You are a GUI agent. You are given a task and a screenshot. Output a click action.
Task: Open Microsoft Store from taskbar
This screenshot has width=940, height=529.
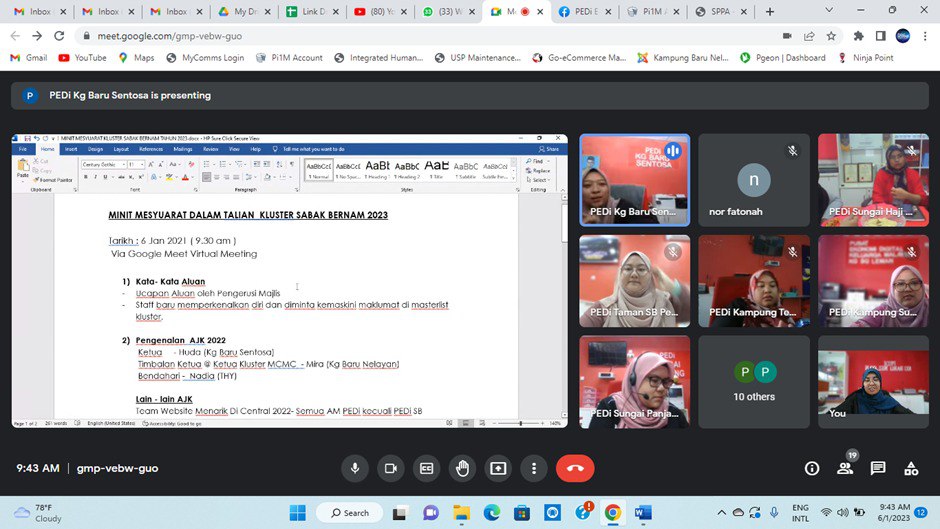522,513
